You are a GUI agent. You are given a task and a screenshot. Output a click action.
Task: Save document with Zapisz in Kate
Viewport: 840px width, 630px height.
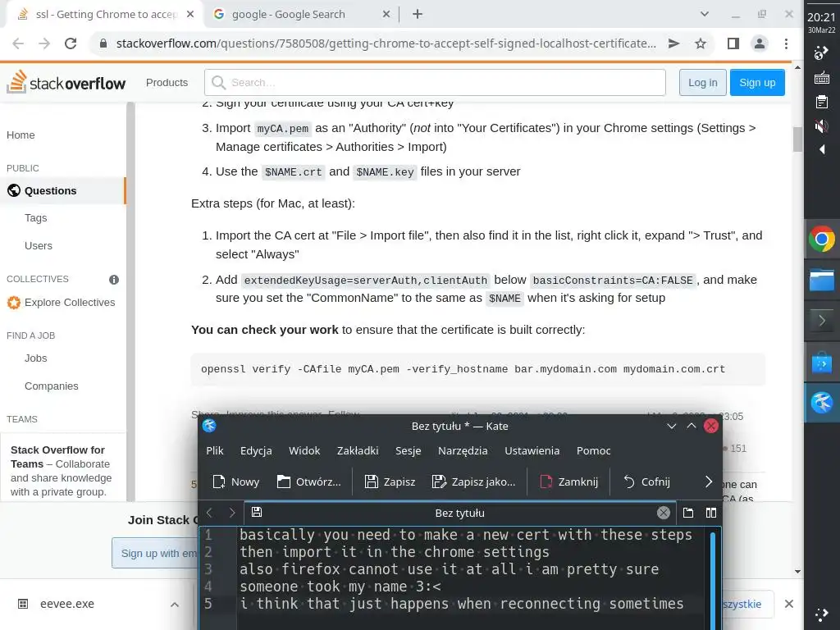390,482
